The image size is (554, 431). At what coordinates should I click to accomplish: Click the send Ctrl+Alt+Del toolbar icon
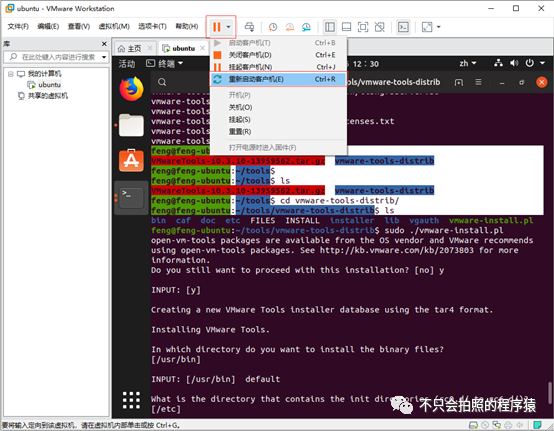(249, 27)
